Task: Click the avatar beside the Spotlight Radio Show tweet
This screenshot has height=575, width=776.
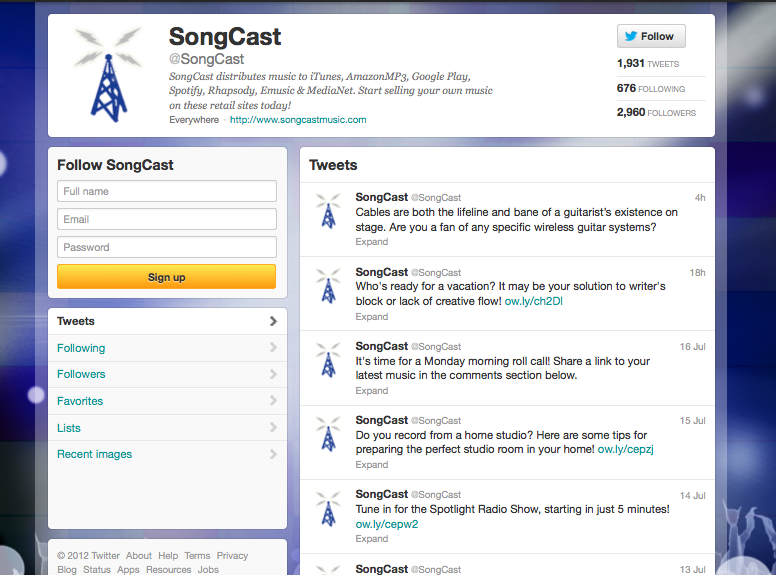Action: (328, 507)
